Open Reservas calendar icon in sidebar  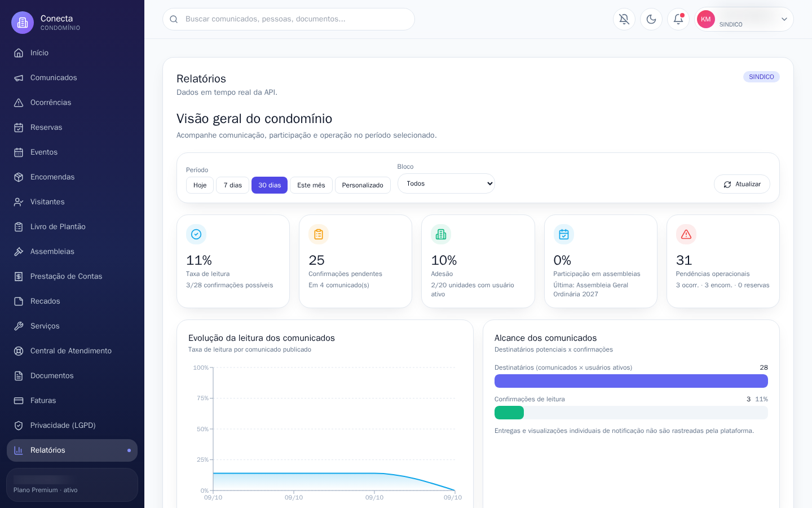[19, 128]
